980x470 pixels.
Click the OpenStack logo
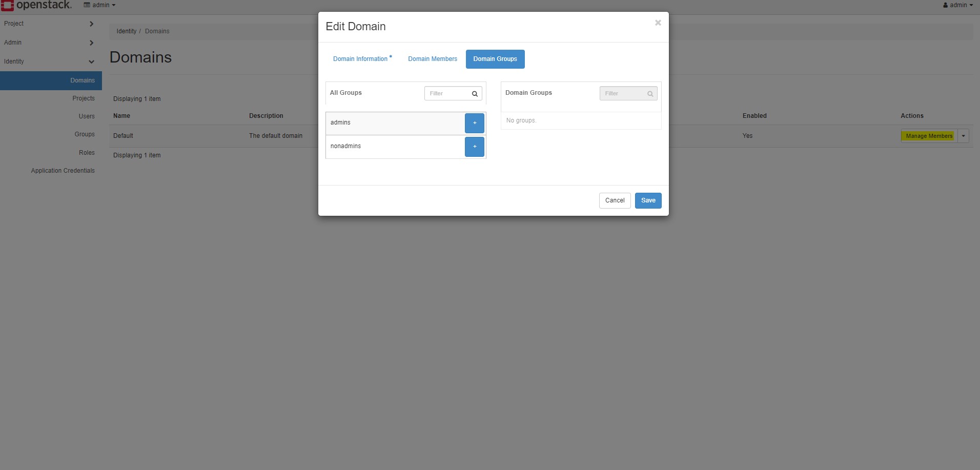(36, 5)
